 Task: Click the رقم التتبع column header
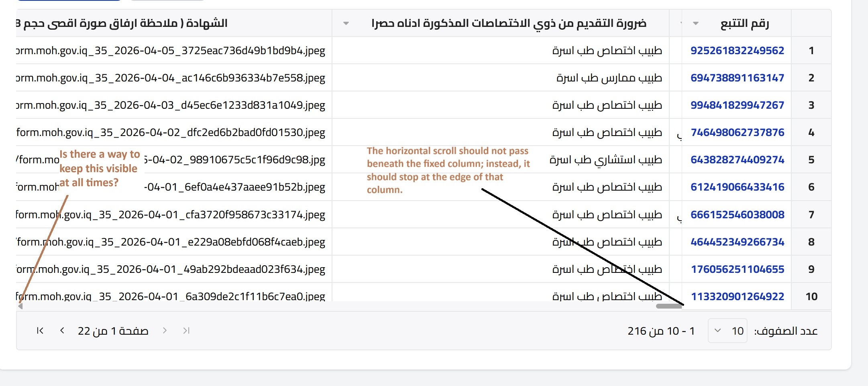(x=744, y=23)
